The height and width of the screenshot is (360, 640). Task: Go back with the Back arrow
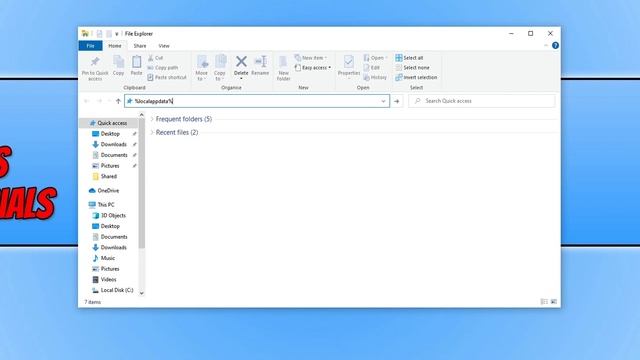(x=87, y=101)
